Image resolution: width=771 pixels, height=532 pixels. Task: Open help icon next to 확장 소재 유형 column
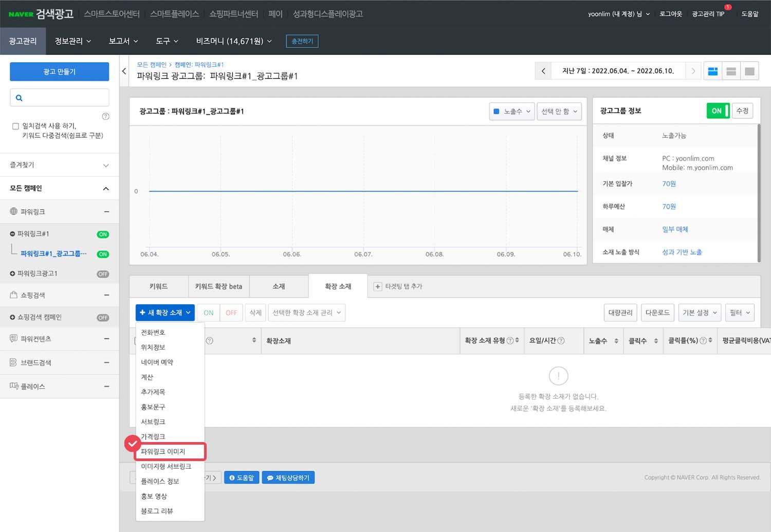pyautogui.click(x=509, y=340)
